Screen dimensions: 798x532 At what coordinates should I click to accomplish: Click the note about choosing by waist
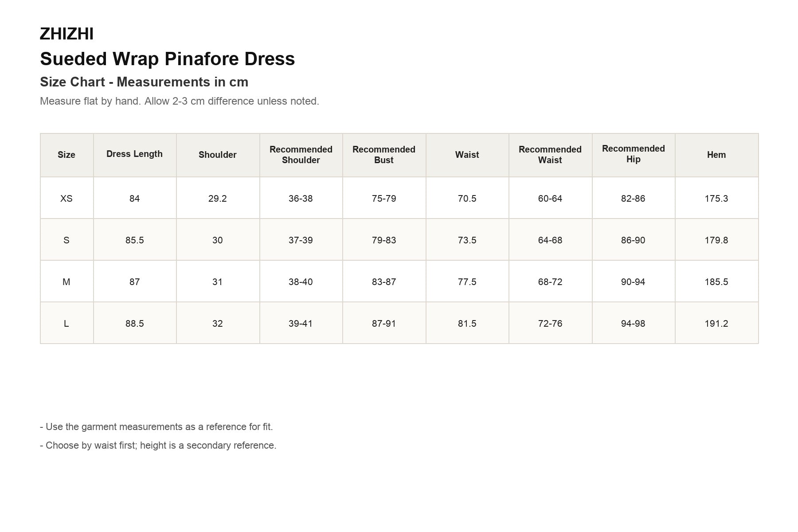(x=158, y=445)
